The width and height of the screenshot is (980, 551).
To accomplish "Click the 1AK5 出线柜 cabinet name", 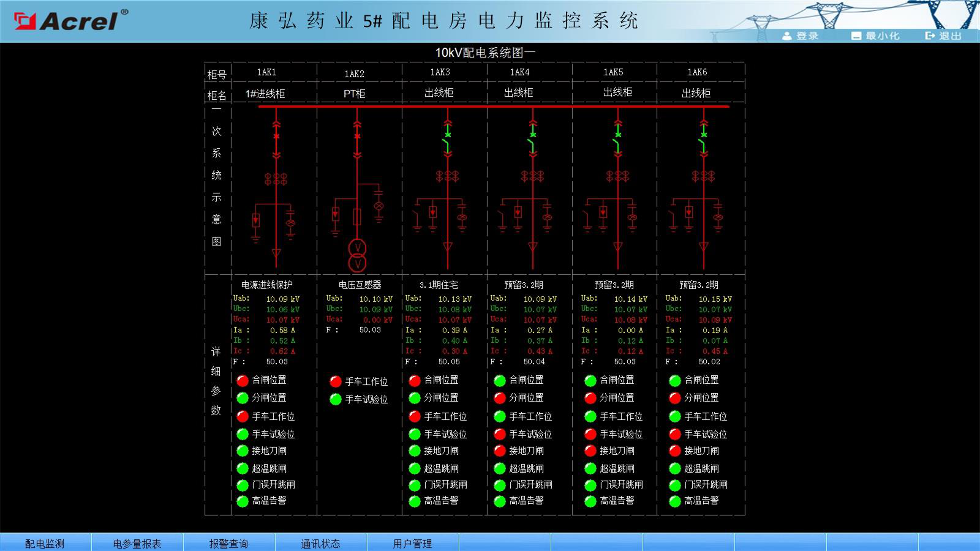I will pyautogui.click(x=617, y=92).
